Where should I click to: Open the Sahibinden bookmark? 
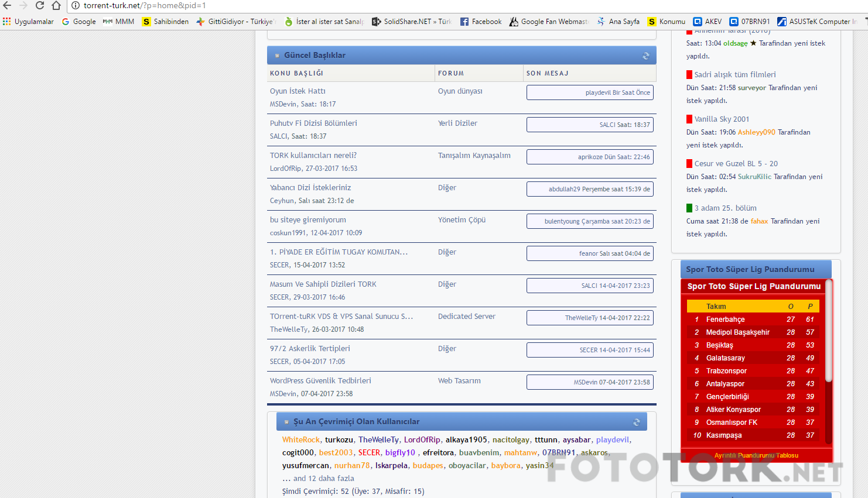(166, 22)
